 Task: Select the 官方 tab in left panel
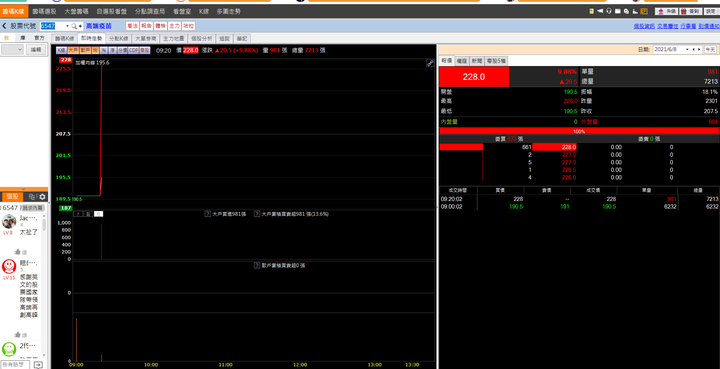[39, 38]
